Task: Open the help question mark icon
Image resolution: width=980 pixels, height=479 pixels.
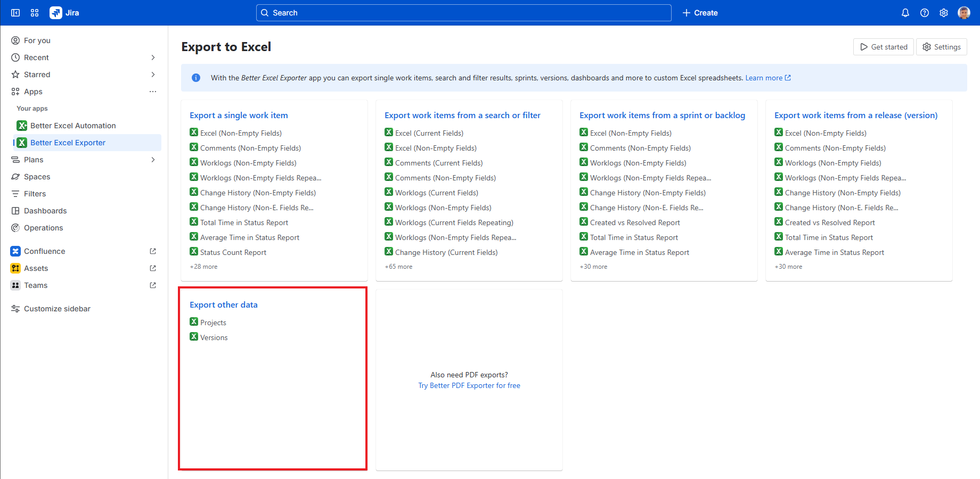Action: point(924,13)
